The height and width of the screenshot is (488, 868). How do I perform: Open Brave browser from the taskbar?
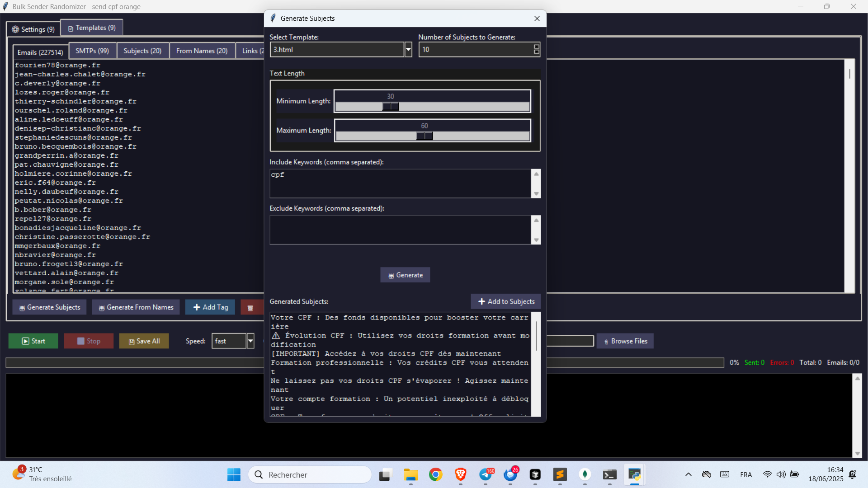click(460, 474)
